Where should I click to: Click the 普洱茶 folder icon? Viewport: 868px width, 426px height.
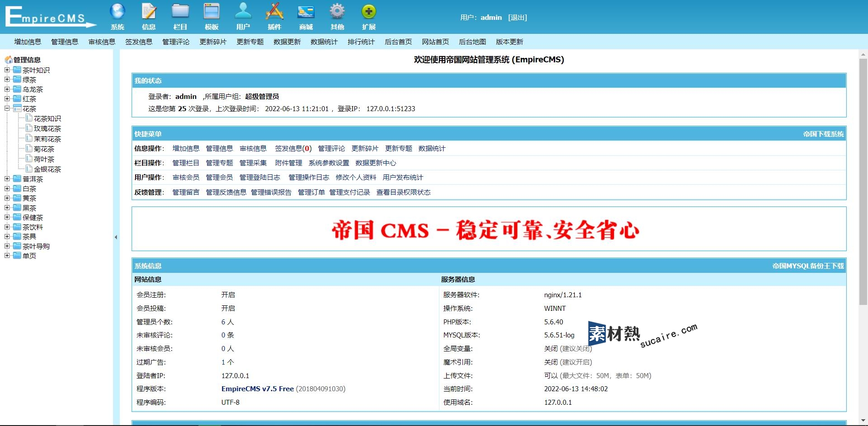pyautogui.click(x=17, y=179)
